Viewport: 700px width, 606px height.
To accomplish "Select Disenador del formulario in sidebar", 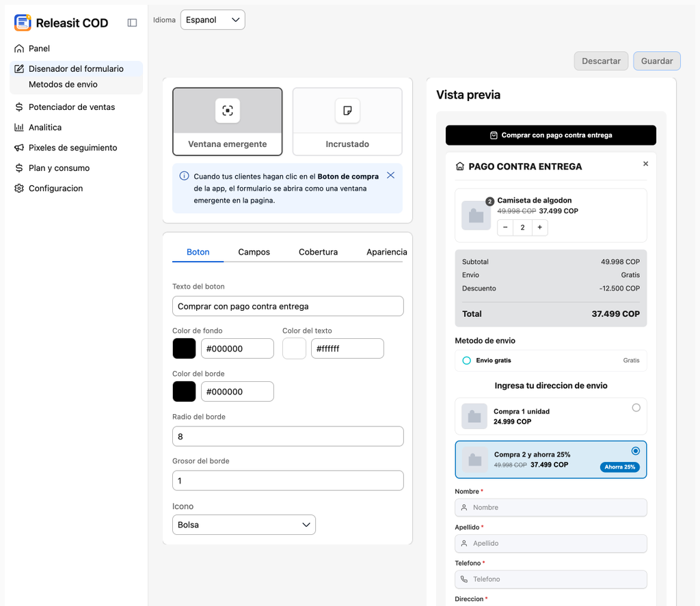I will [x=76, y=69].
